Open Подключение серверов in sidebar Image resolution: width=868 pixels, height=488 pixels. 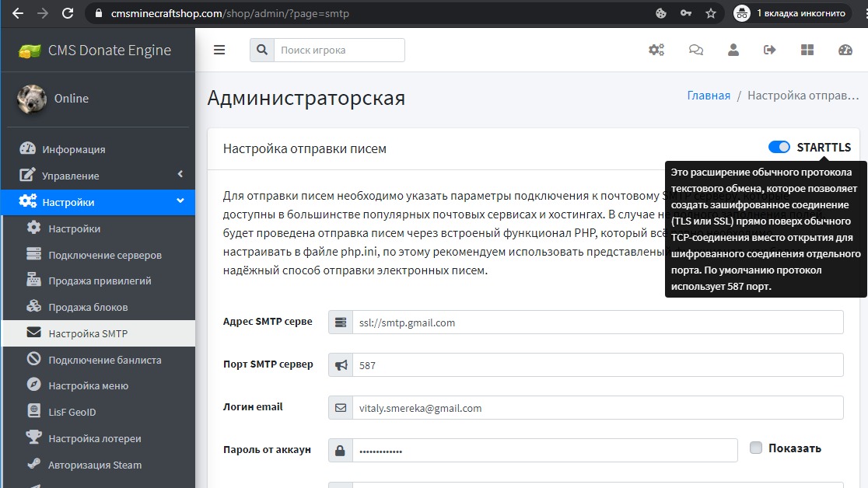(105, 255)
